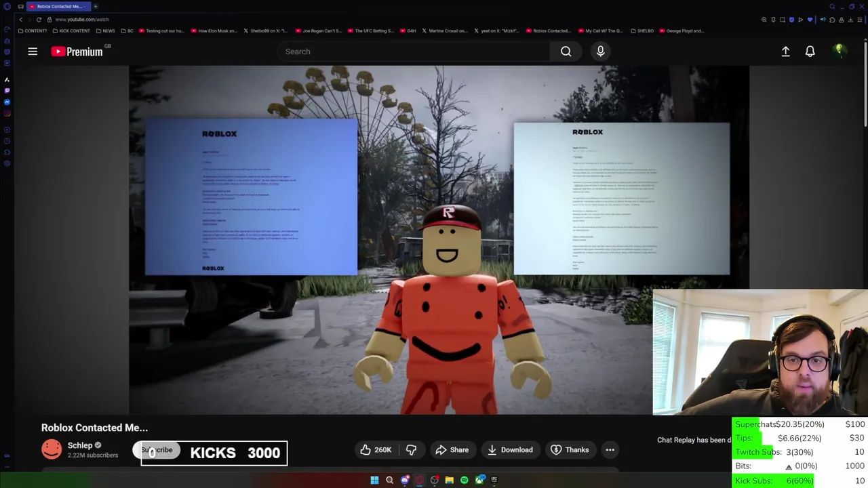The image size is (868, 488).
Task: Open the My Call W/ The Q... bookmark
Action: 600,30
